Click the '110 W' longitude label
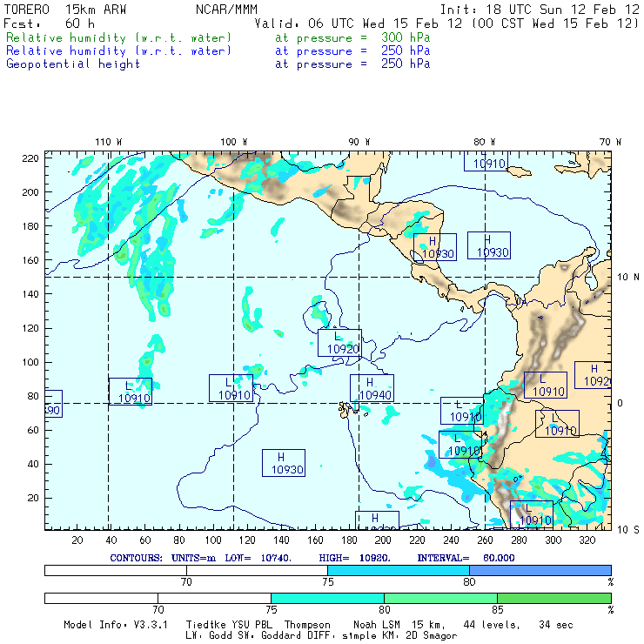The image size is (644, 644). (109, 142)
